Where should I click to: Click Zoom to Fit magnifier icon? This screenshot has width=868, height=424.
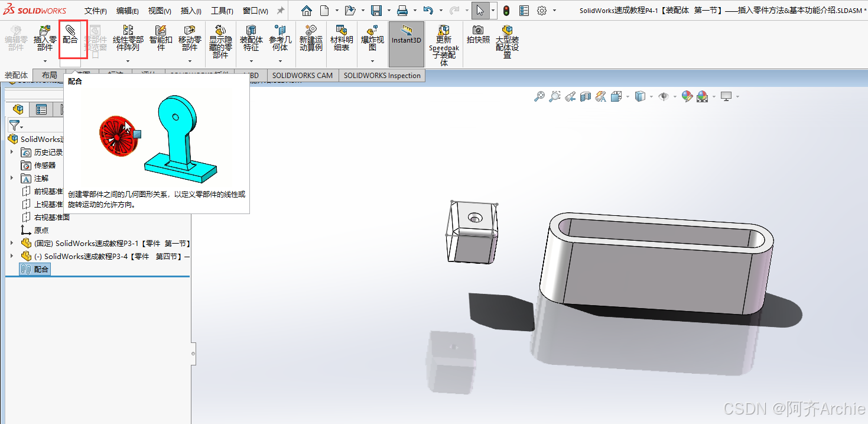pyautogui.click(x=539, y=96)
